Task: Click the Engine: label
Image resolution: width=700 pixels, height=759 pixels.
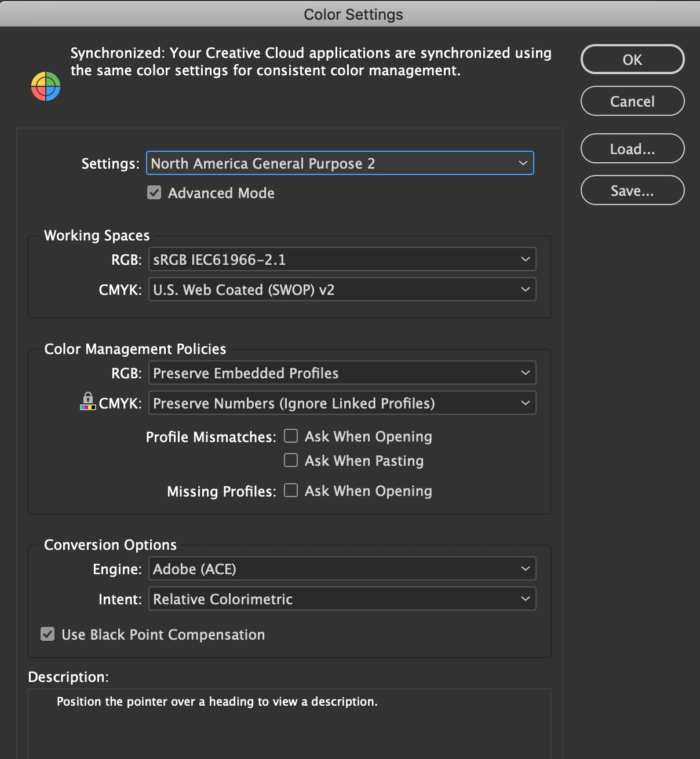Action: [117, 569]
